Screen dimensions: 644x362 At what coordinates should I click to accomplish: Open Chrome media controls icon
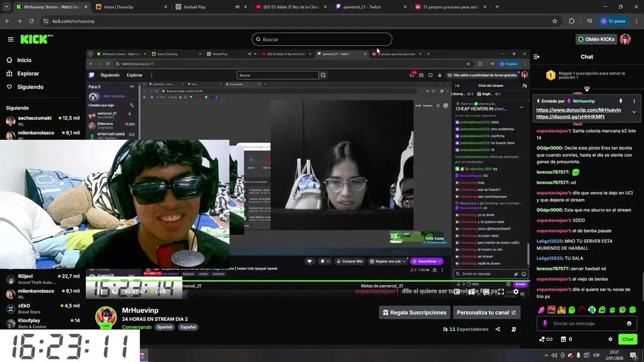coord(589,21)
